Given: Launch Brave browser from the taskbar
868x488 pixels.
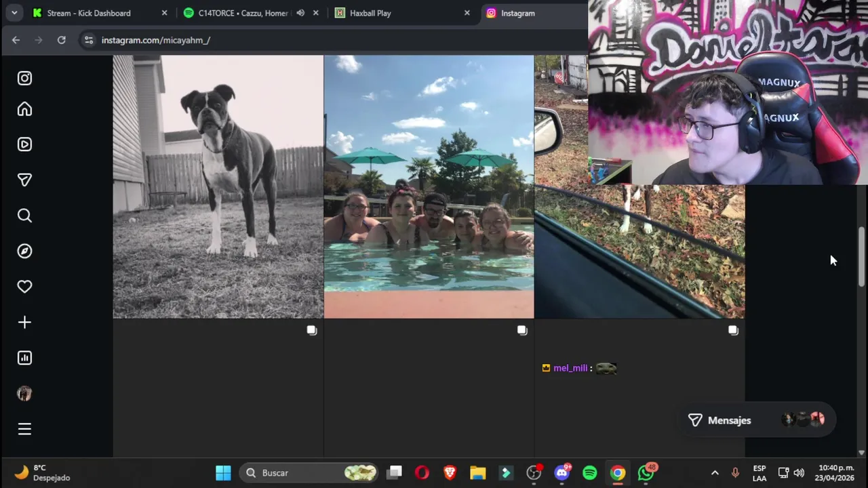Looking at the screenshot, I should tap(450, 472).
